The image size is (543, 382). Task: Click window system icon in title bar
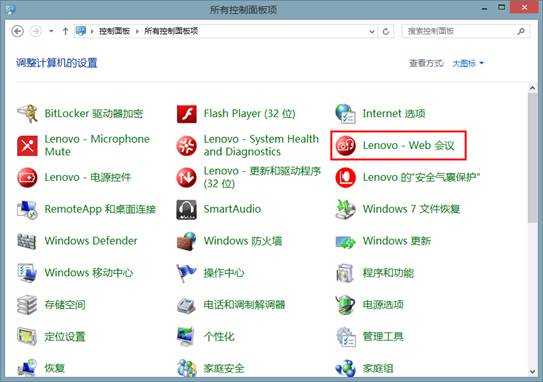(x=11, y=9)
